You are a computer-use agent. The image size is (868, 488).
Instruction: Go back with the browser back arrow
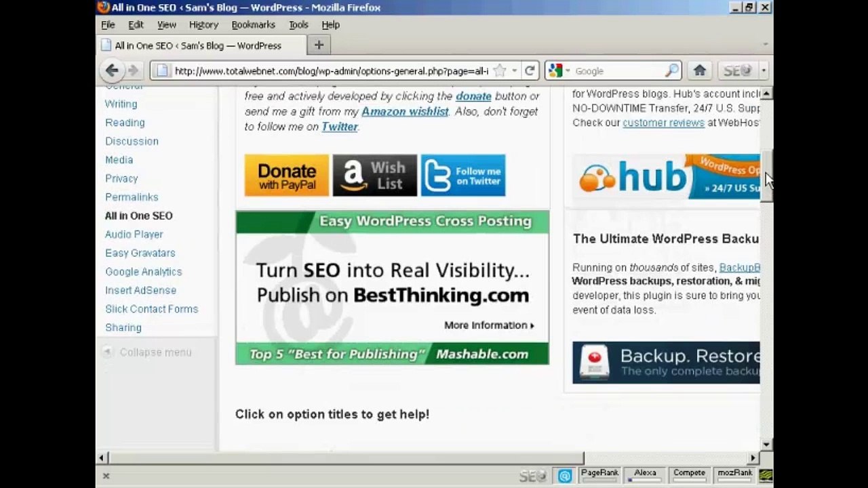[112, 70]
